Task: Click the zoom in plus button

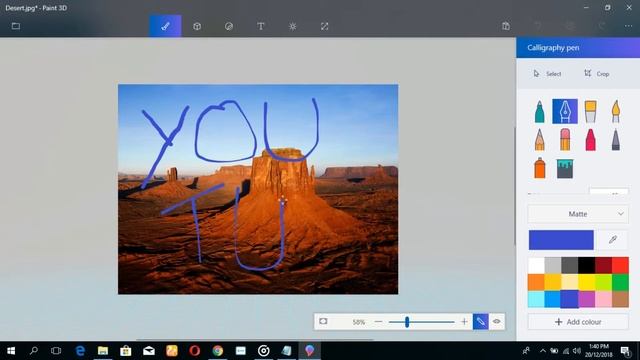Action: [x=464, y=322]
